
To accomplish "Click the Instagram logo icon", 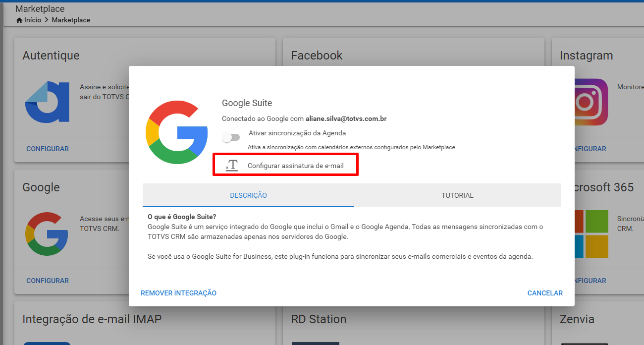I will click(591, 102).
